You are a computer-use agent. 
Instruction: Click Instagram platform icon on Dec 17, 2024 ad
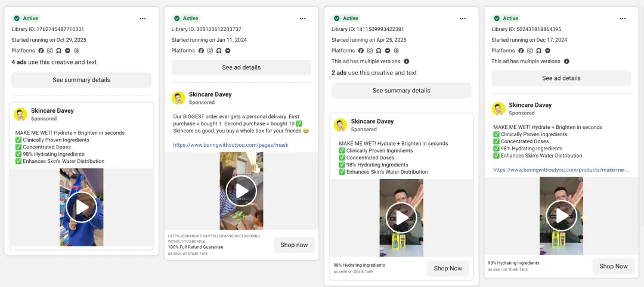530,51
